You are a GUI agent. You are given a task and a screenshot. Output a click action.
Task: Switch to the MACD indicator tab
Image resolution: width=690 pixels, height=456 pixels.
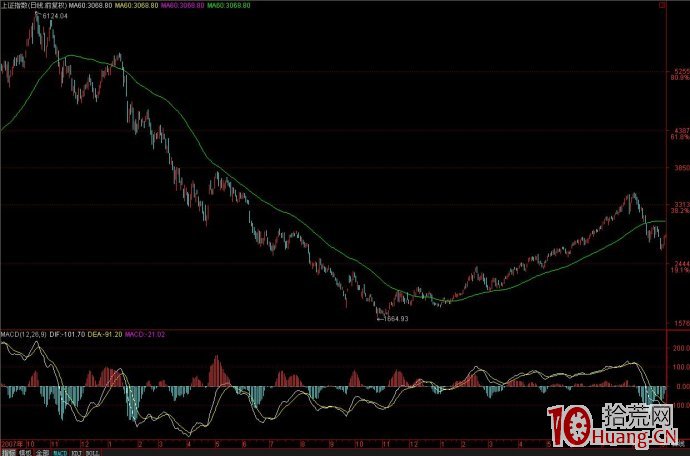click(59, 452)
